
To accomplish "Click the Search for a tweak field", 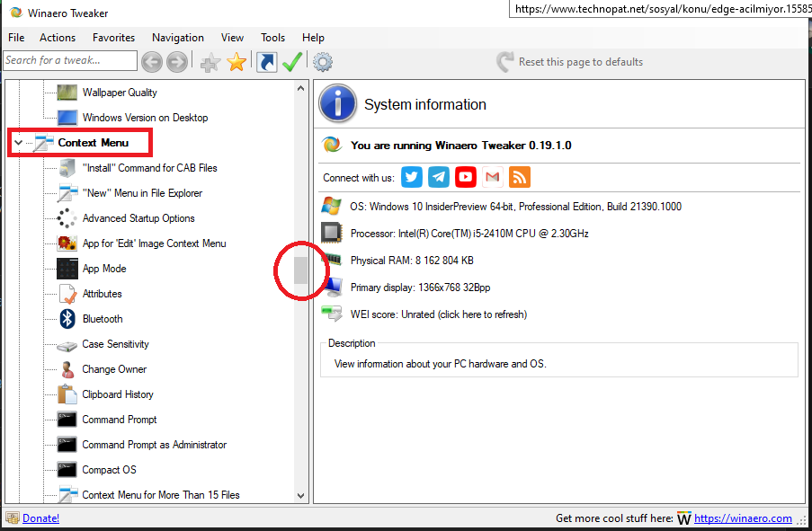I will [x=70, y=60].
